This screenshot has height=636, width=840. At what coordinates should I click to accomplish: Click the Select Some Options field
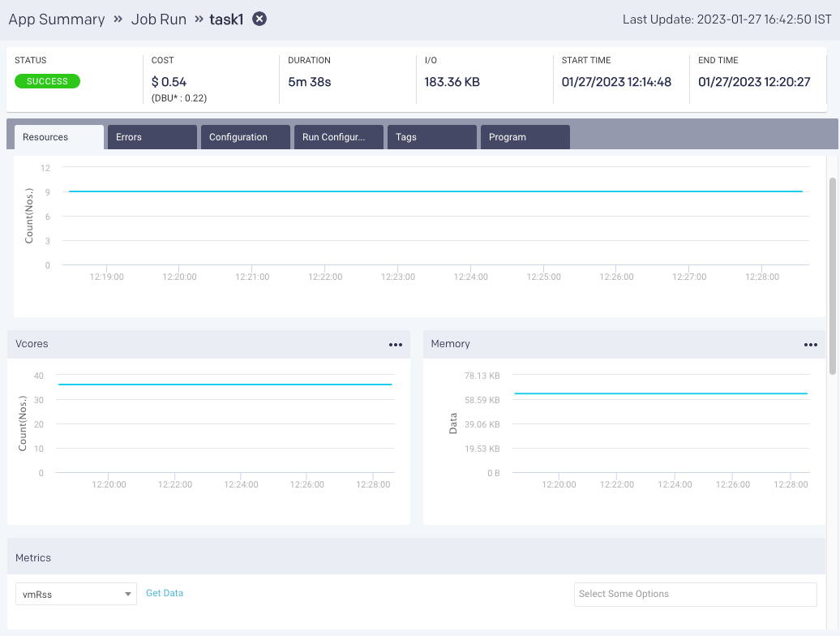[695, 594]
